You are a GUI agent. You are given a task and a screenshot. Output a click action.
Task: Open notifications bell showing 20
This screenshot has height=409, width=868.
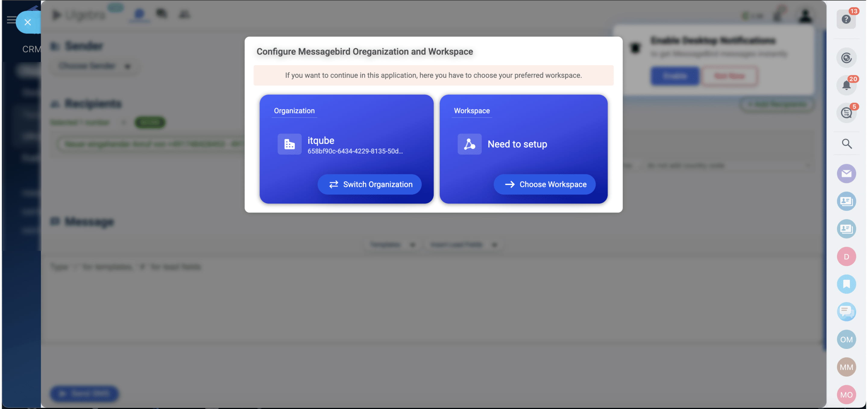click(x=846, y=85)
